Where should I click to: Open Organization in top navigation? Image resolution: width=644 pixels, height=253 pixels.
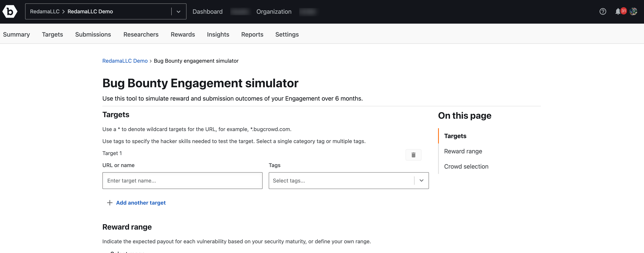point(274,11)
